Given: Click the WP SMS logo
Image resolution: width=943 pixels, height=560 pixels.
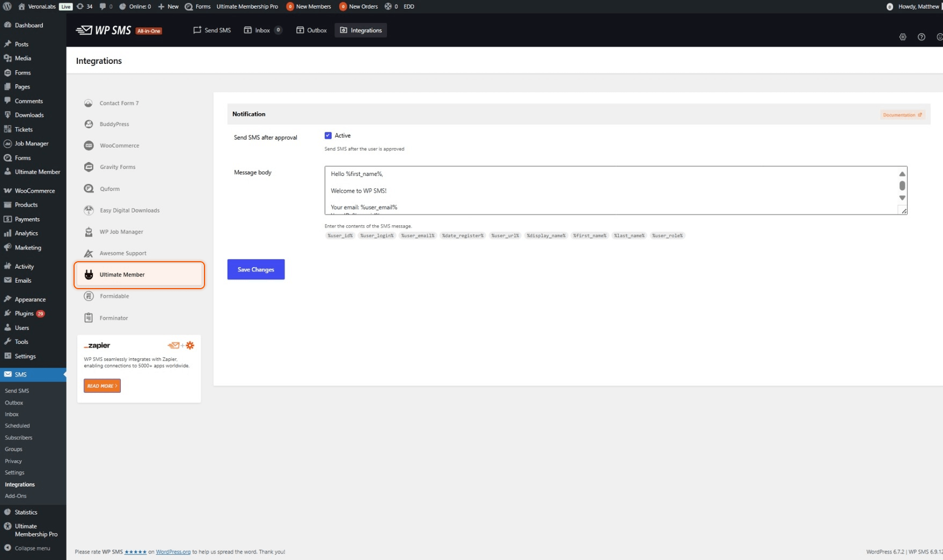Looking at the screenshot, I should point(103,31).
